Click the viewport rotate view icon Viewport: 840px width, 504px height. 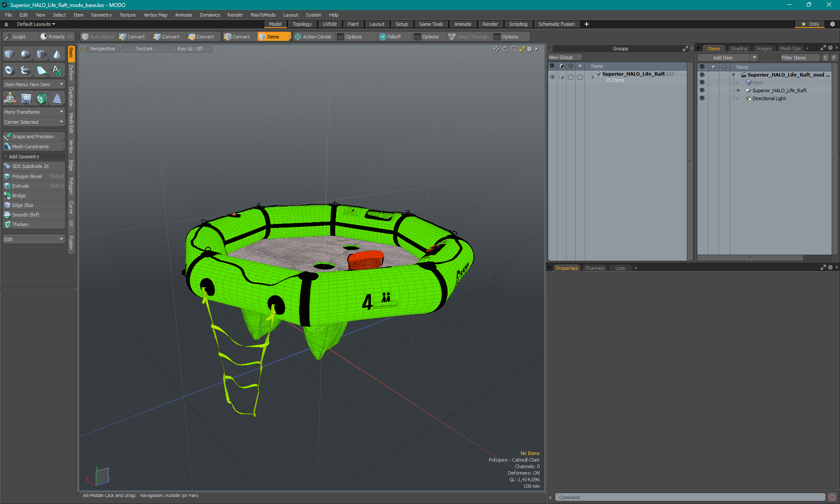click(505, 49)
